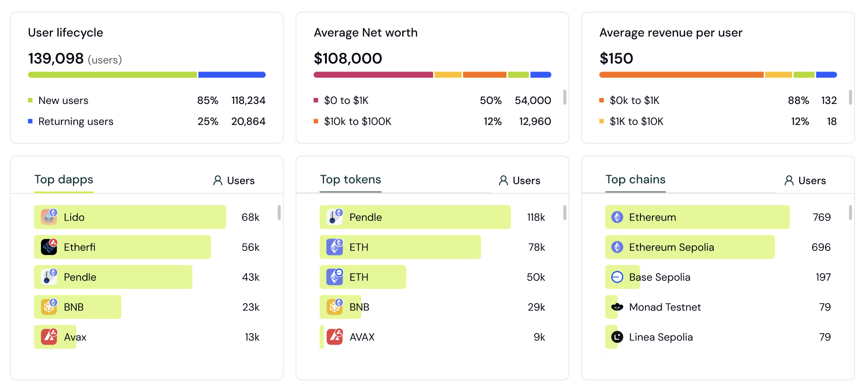Open the Top chains tab
This screenshot has width=868, height=389.
pyautogui.click(x=635, y=179)
